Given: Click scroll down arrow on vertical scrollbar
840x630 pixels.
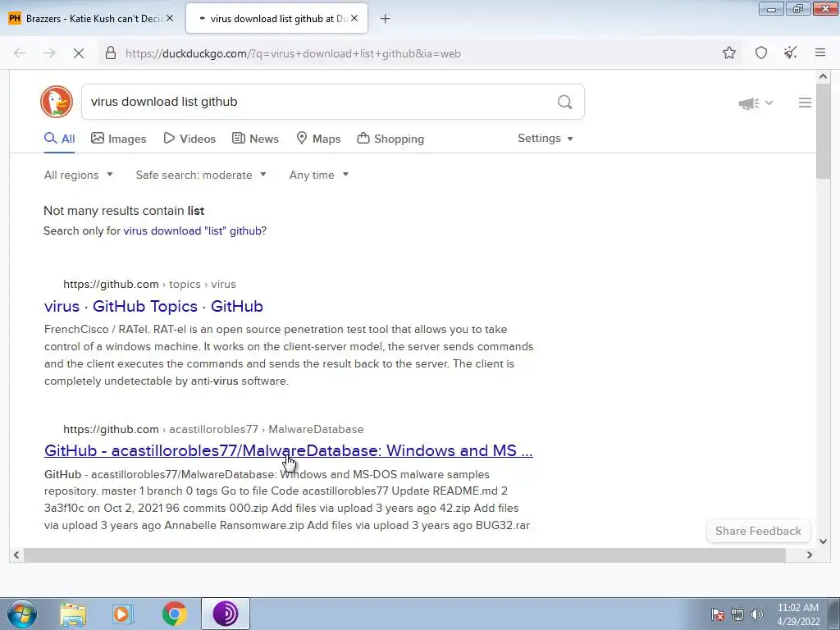Looking at the screenshot, I should 823,541.
